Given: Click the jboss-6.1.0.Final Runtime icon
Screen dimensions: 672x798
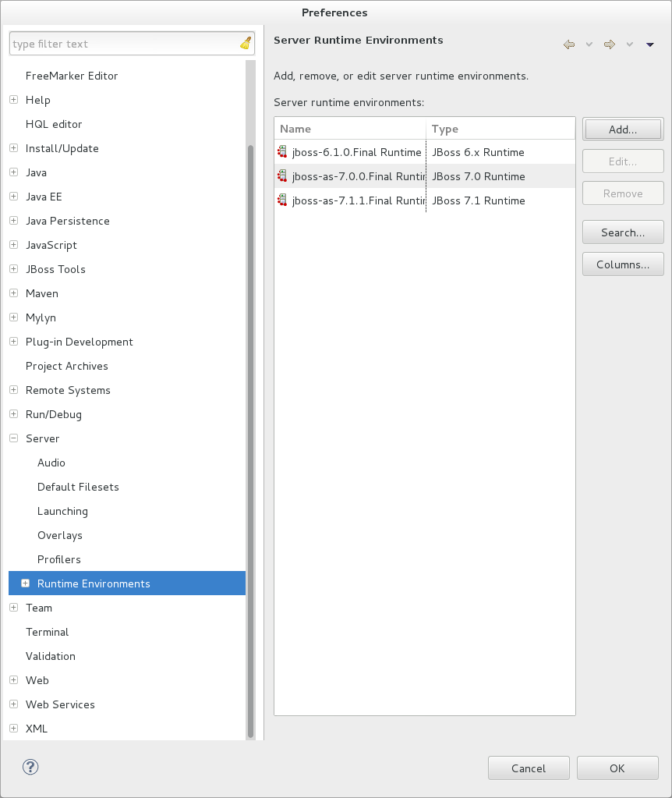Looking at the screenshot, I should click(281, 152).
